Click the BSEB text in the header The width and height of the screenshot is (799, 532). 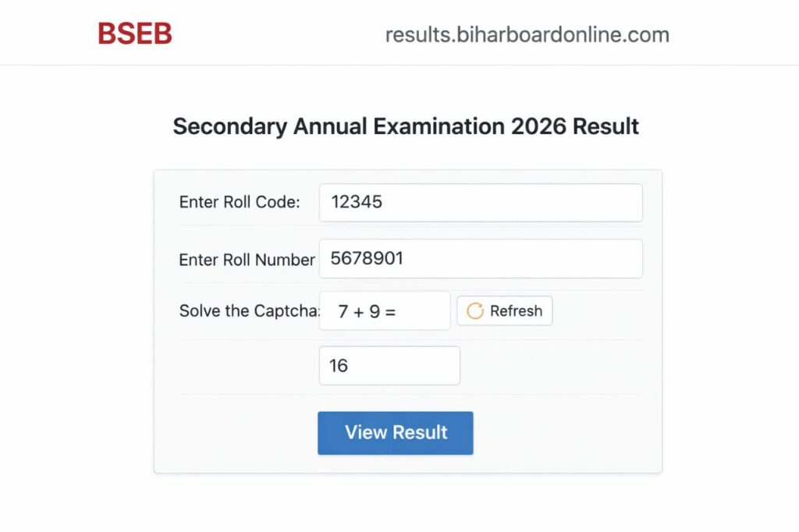(x=134, y=33)
